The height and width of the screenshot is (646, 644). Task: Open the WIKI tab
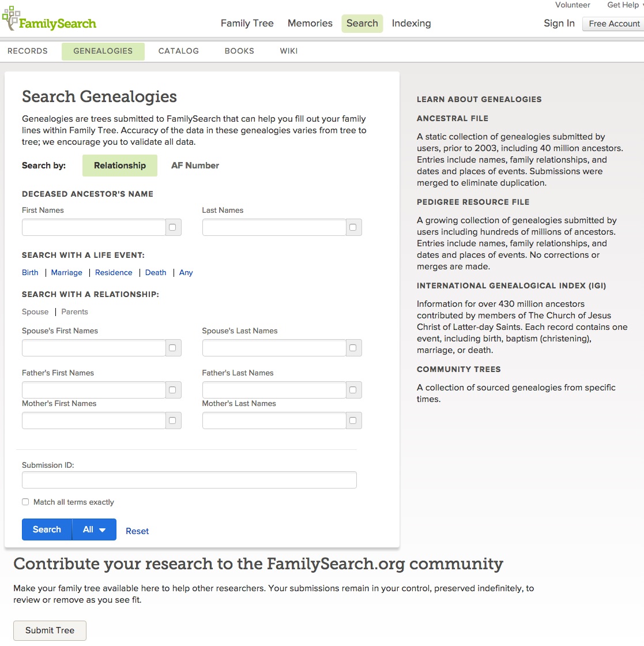pyautogui.click(x=288, y=51)
